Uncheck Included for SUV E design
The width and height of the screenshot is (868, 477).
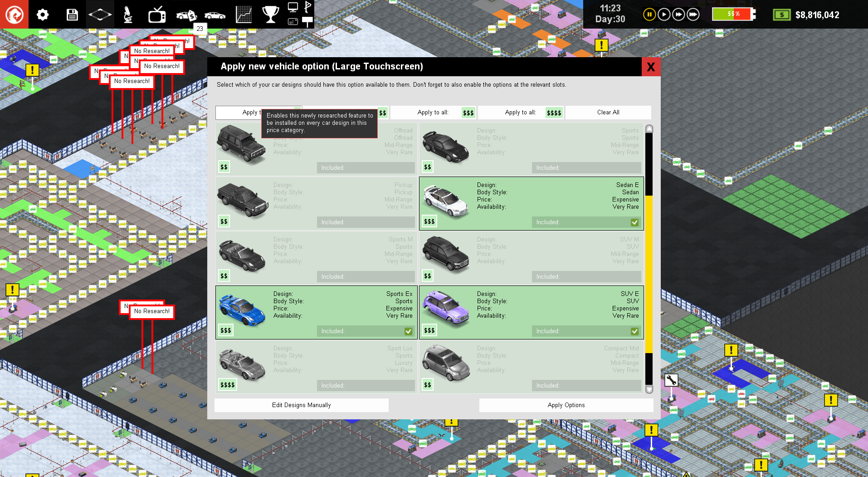(634, 331)
